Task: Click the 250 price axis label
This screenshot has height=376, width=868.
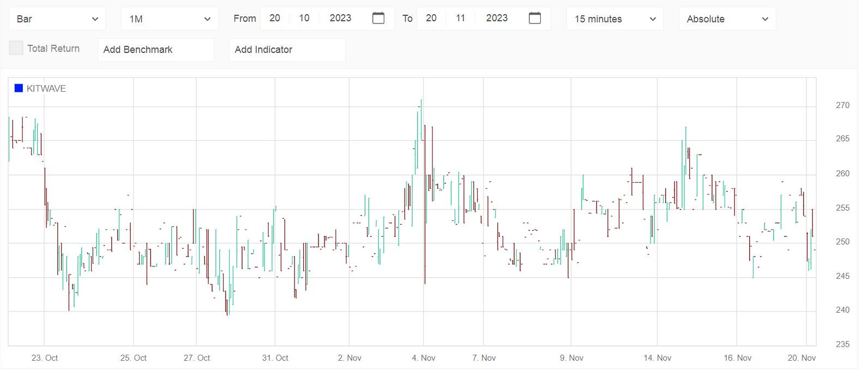Action: [843, 242]
